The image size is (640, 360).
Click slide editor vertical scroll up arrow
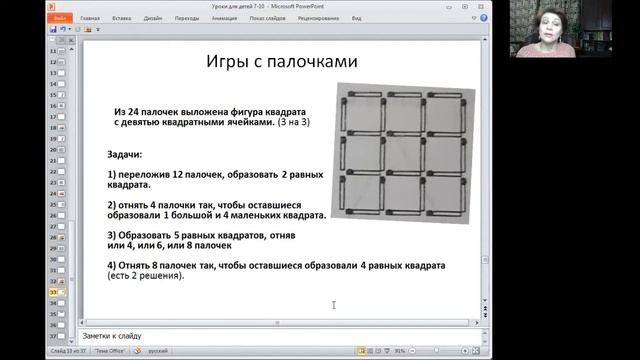click(485, 40)
